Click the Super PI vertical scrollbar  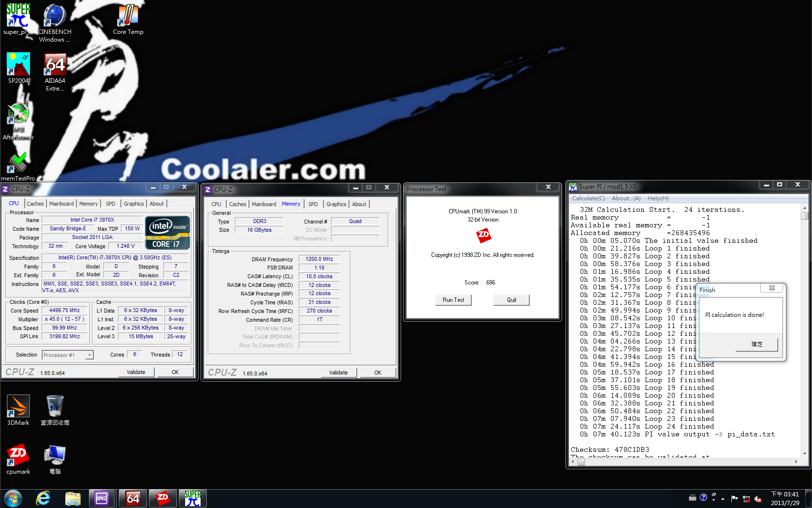pyautogui.click(x=804, y=331)
